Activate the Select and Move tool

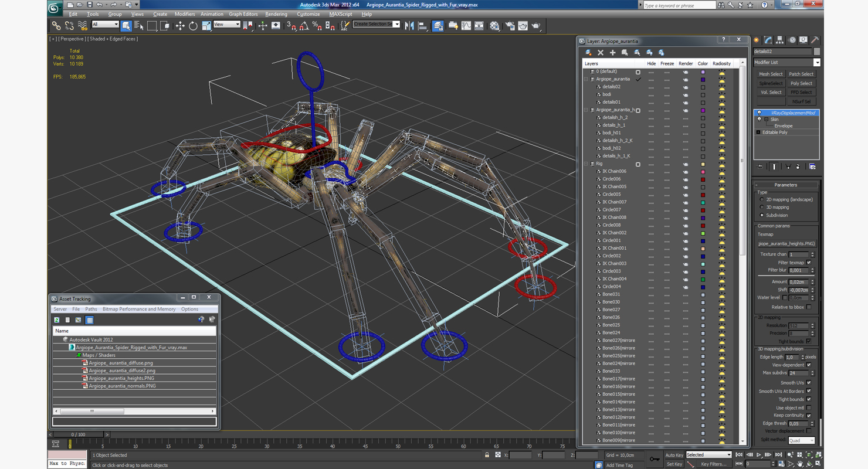179,26
